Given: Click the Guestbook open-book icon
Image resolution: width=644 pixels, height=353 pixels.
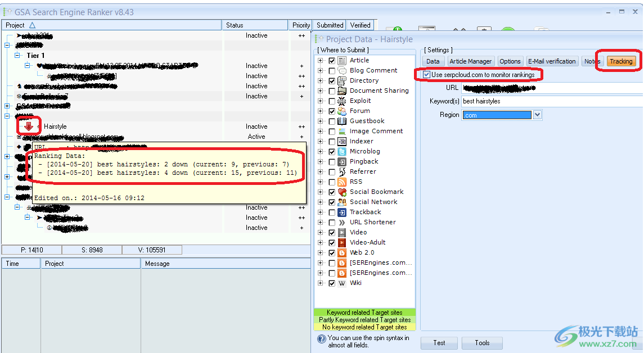Looking at the screenshot, I should [x=342, y=121].
